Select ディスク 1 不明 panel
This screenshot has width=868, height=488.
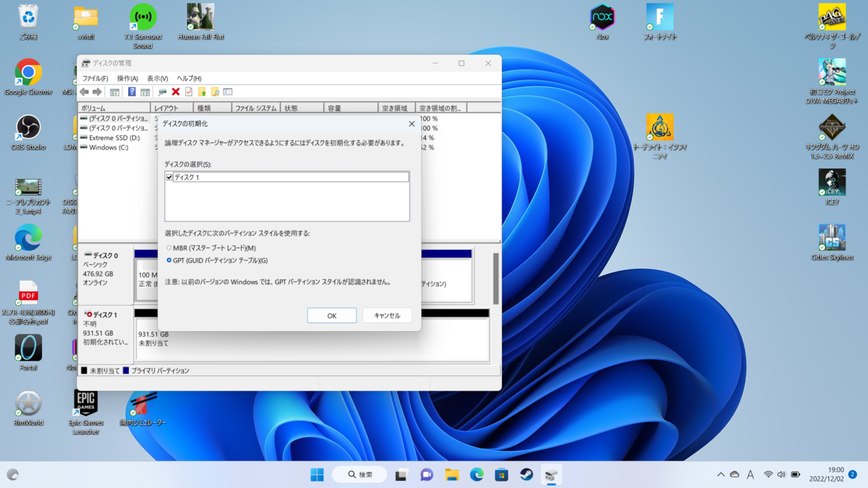pyautogui.click(x=106, y=334)
